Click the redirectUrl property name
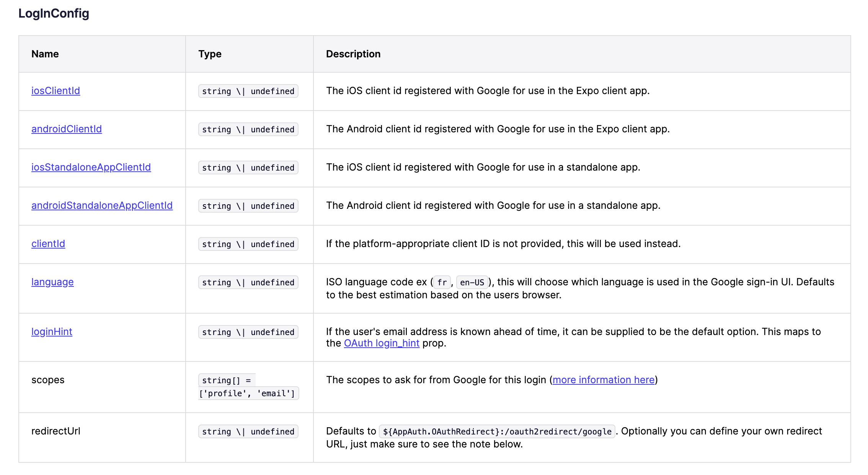 click(56, 431)
